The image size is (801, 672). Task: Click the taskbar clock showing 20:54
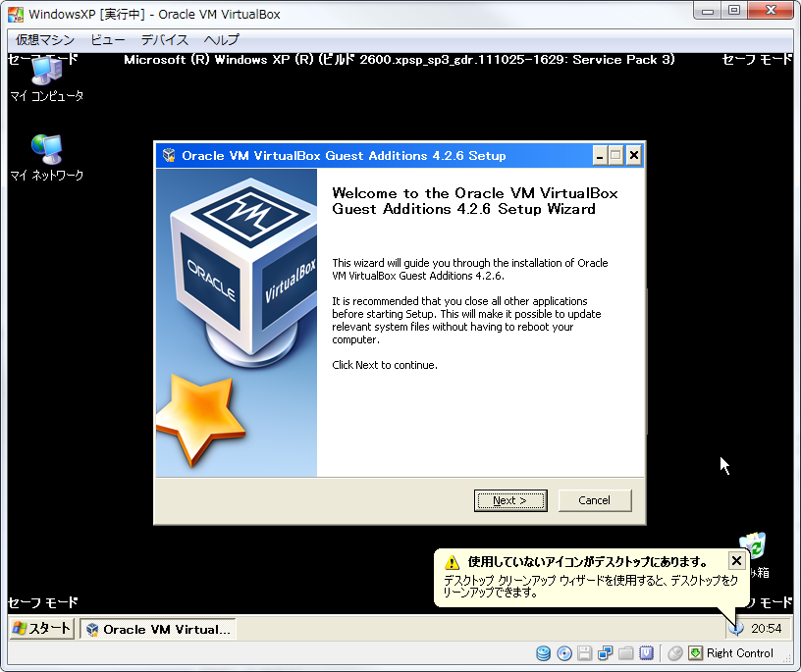point(767,629)
